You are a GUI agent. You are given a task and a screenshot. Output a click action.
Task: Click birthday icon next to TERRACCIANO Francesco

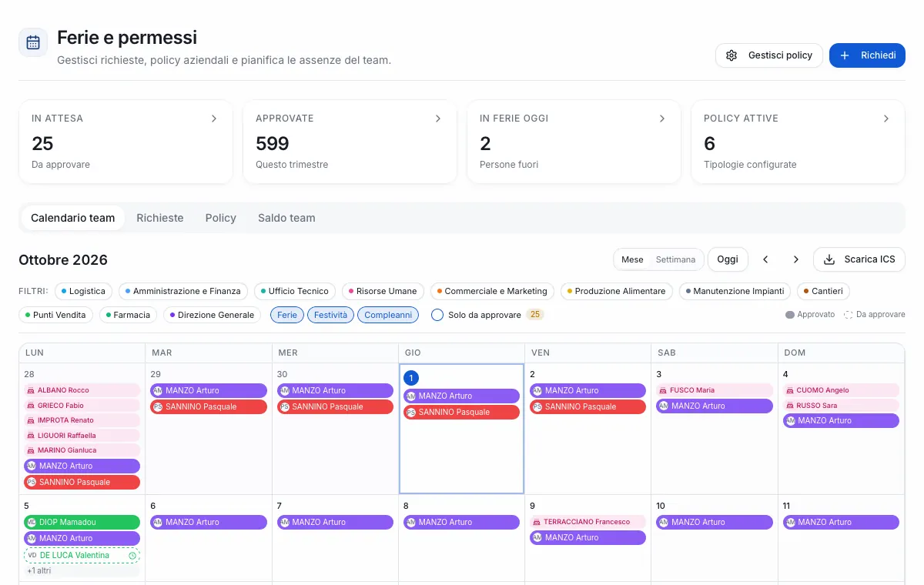(537, 522)
